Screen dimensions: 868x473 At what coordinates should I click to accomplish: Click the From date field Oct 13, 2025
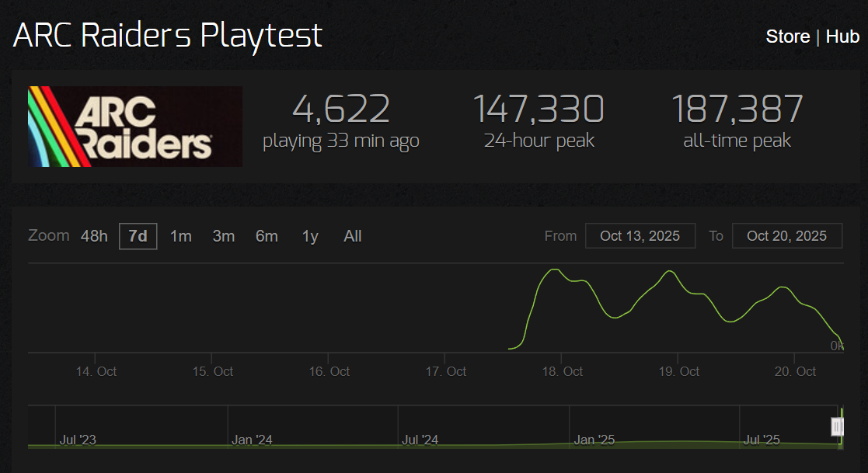tap(640, 235)
